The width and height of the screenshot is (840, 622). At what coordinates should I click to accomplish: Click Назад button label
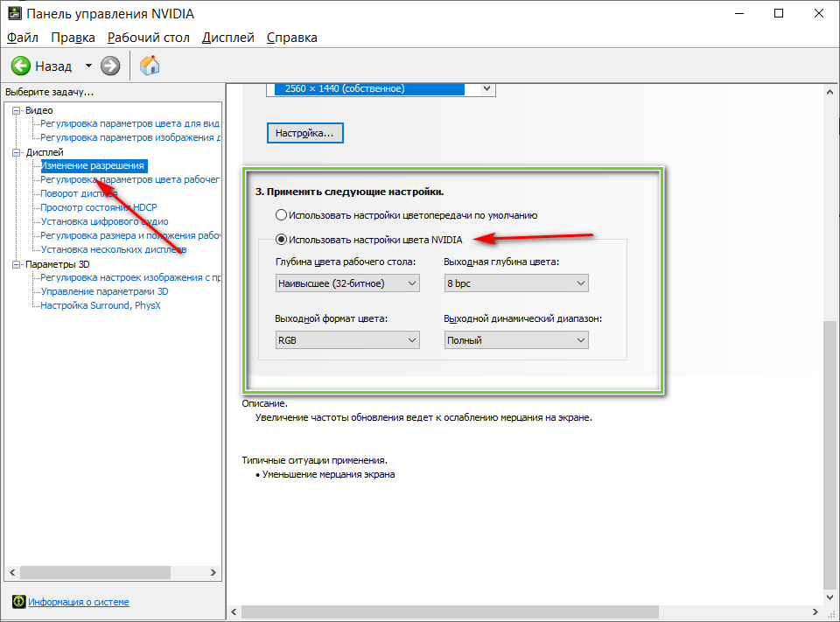53,66
